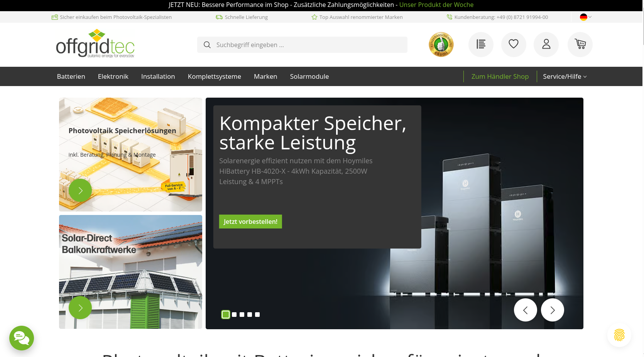The height and width of the screenshot is (357, 644).
Task: Open the Batterien menu
Action: (x=71, y=76)
